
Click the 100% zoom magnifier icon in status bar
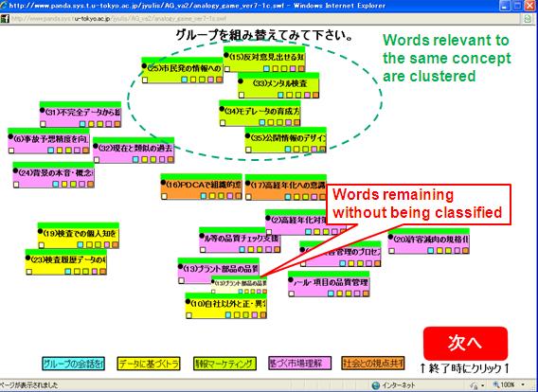[495, 385]
